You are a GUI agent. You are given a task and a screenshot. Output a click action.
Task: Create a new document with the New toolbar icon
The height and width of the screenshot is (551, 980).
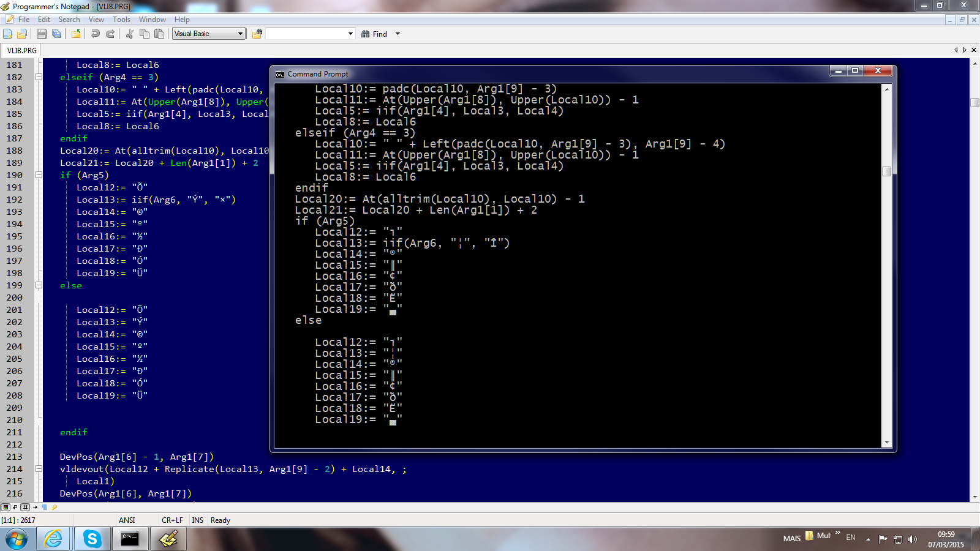pos(7,34)
